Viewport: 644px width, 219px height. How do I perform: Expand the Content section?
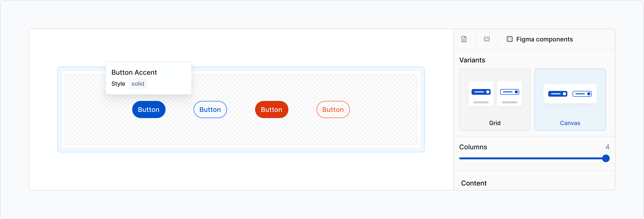tap(474, 183)
